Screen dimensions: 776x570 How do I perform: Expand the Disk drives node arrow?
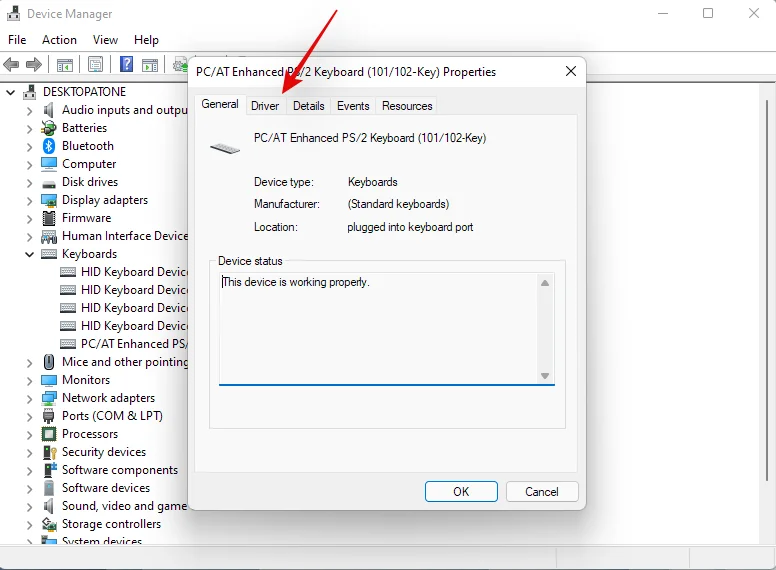pos(30,183)
